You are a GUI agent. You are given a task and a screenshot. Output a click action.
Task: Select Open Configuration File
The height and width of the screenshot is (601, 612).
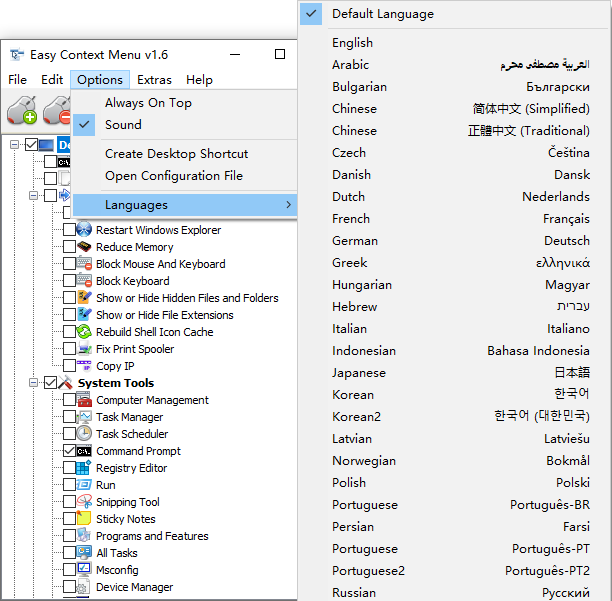(185, 176)
